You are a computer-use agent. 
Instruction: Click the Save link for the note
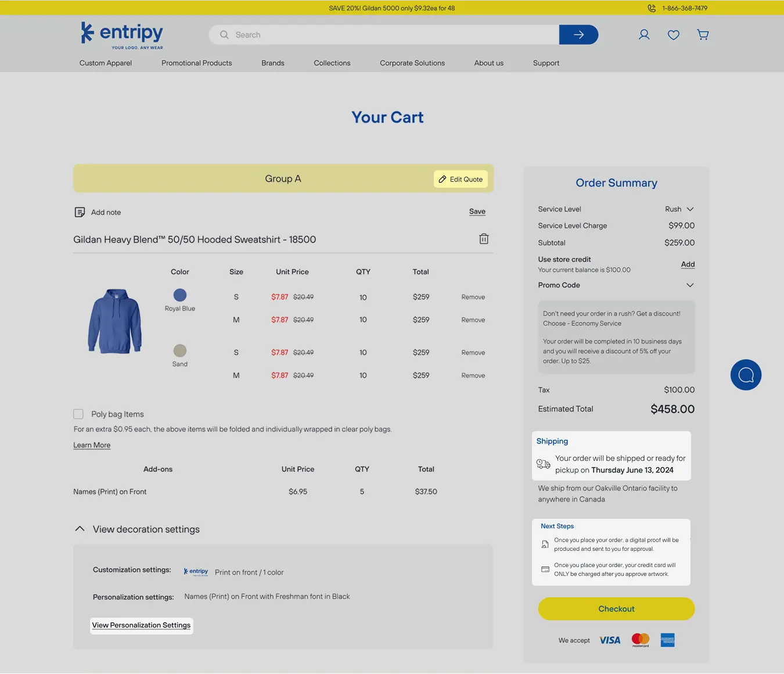(477, 211)
